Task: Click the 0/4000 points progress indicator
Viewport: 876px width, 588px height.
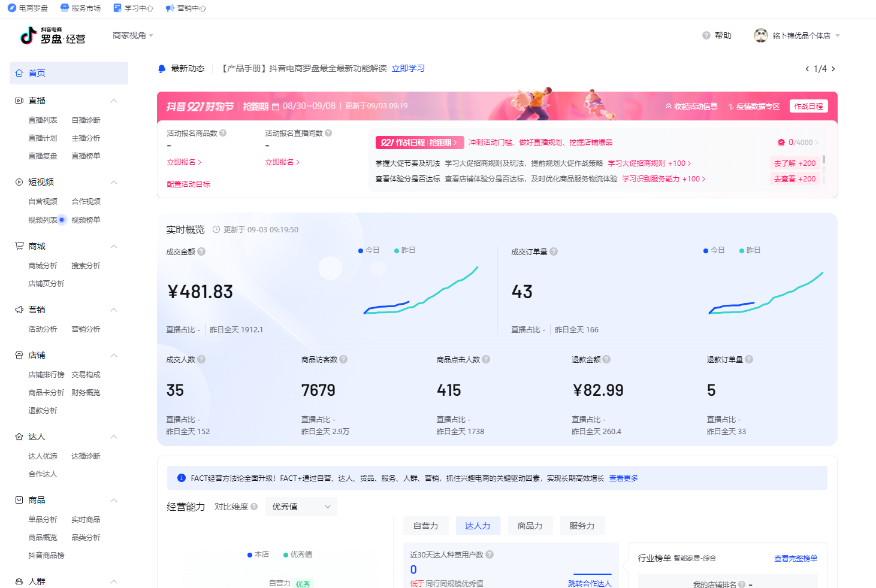Action: 798,142
